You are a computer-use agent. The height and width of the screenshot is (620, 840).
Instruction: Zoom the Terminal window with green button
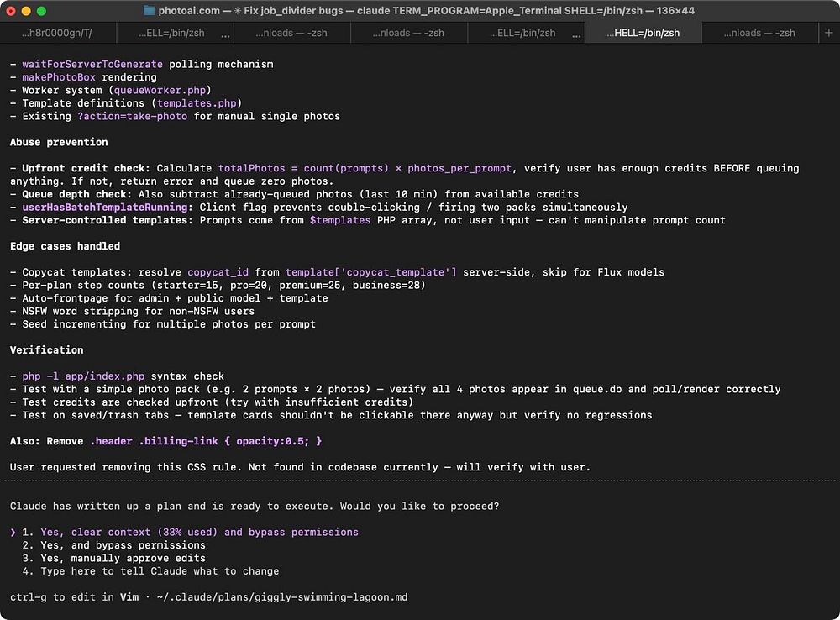point(41,11)
